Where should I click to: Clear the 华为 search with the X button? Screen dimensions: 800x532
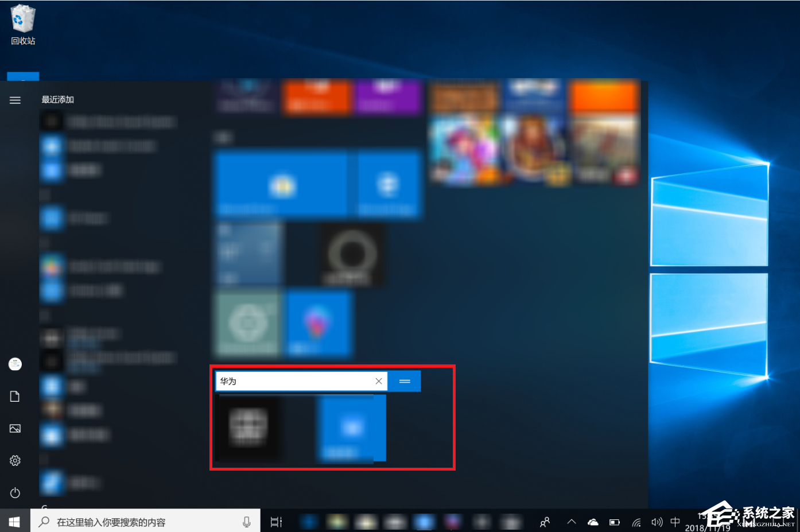[378, 380]
